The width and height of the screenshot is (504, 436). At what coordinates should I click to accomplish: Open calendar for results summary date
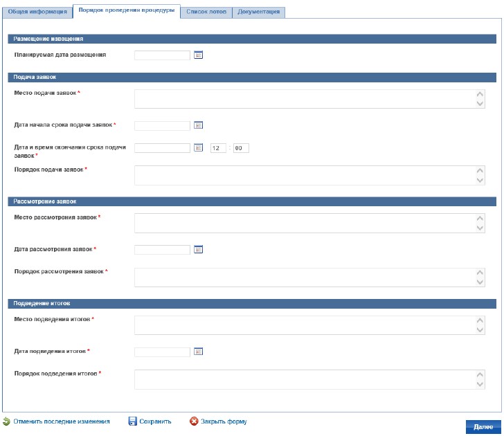pyautogui.click(x=198, y=352)
